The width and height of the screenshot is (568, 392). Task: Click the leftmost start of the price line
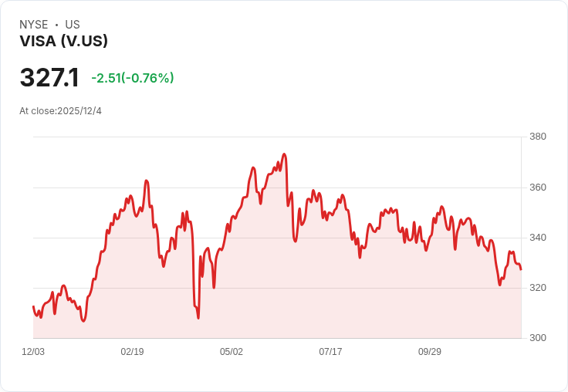pos(33,307)
